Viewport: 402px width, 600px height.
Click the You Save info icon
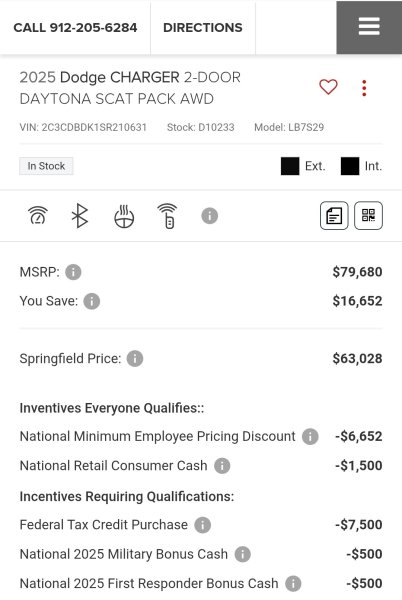(x=92, y=301)
